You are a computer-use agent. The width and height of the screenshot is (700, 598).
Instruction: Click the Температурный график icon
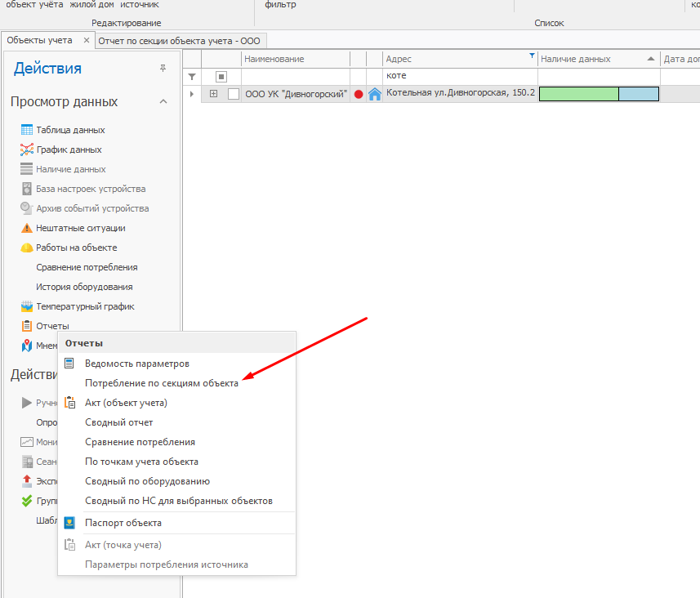(x=26, y=306)
